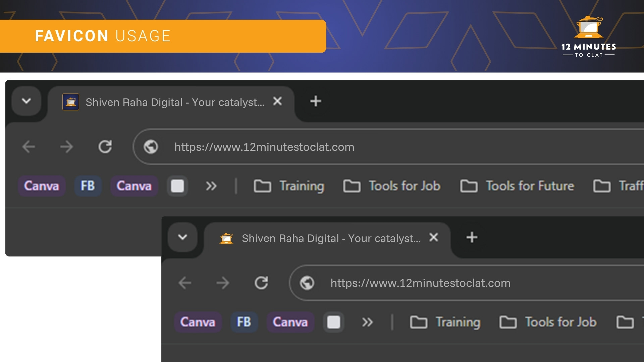Viewport: 644px width, 362px height.
Task: Open FB bookmark in lower browser
Action: tap(244, 322)
